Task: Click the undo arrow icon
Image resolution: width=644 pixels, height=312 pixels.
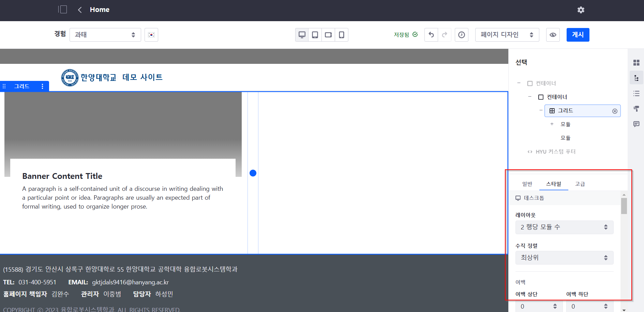Action: [x=431, y=35]
